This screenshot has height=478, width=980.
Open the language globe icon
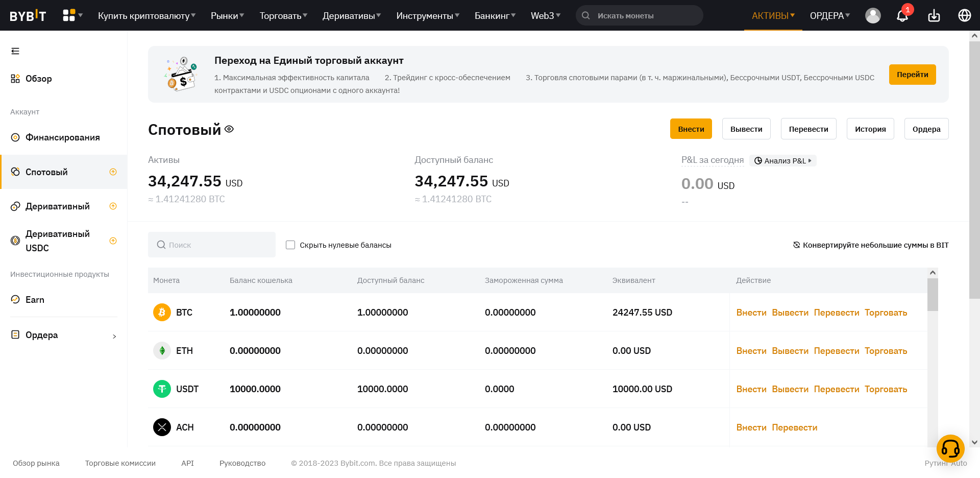click(x=964, y=16)
